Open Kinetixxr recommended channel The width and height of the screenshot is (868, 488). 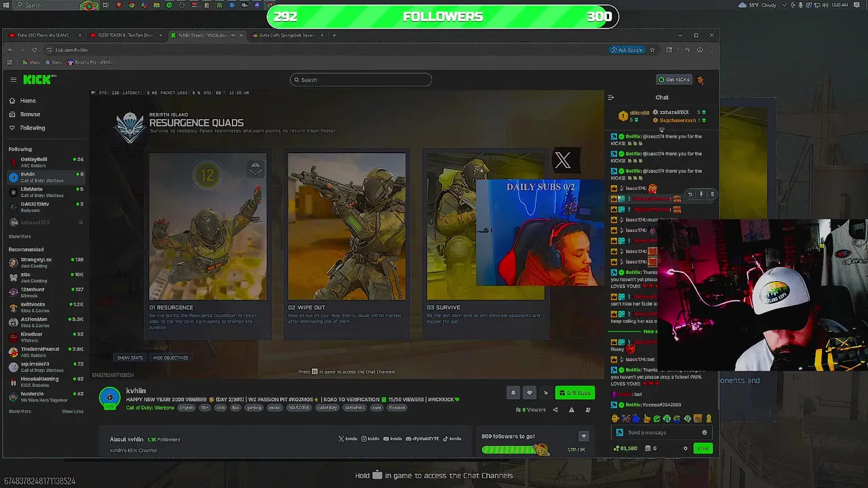click(x=45, y=337)
